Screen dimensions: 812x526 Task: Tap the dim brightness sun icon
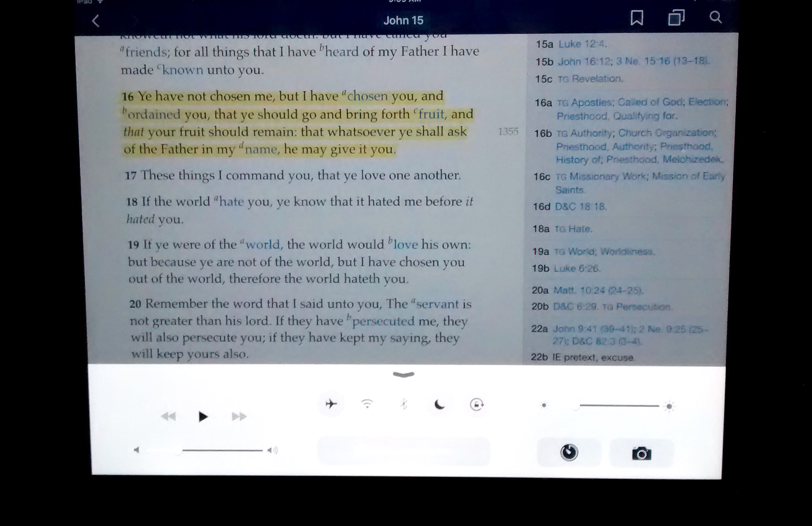(544, 405)
